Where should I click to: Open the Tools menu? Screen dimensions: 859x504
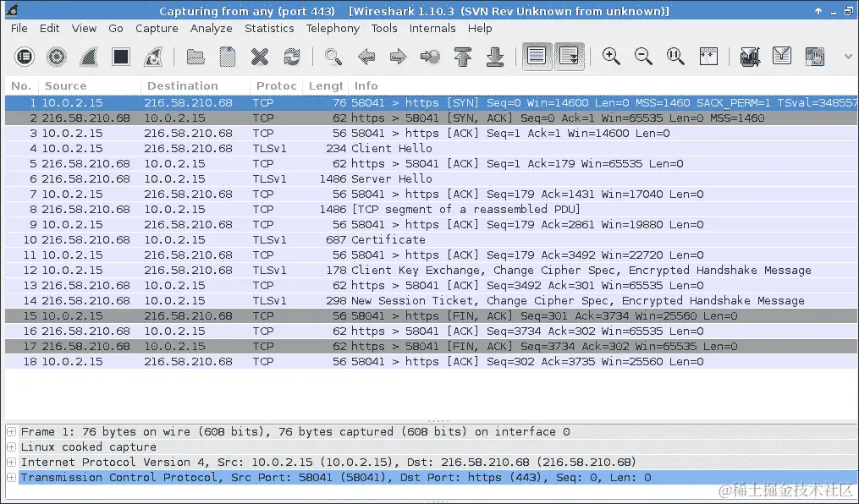click(x=384, y=28)
